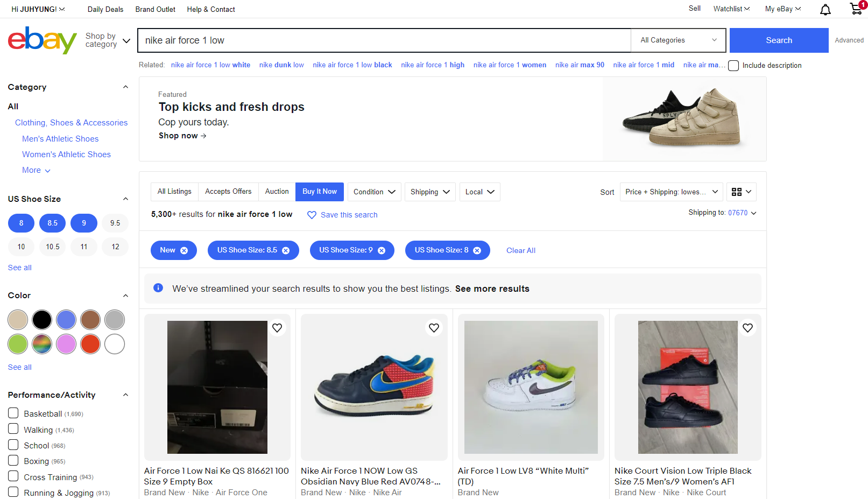This screenshot has height=499, width=868.
Task: Open the featured sneakers banner image
Action: coord(684,119)
